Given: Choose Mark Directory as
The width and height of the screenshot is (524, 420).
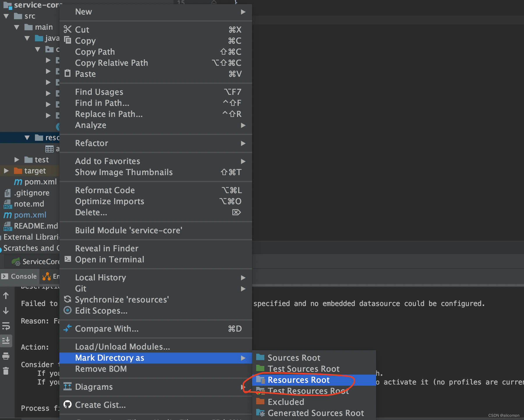Looking at the screenshot, I should [x=156, y=358].
